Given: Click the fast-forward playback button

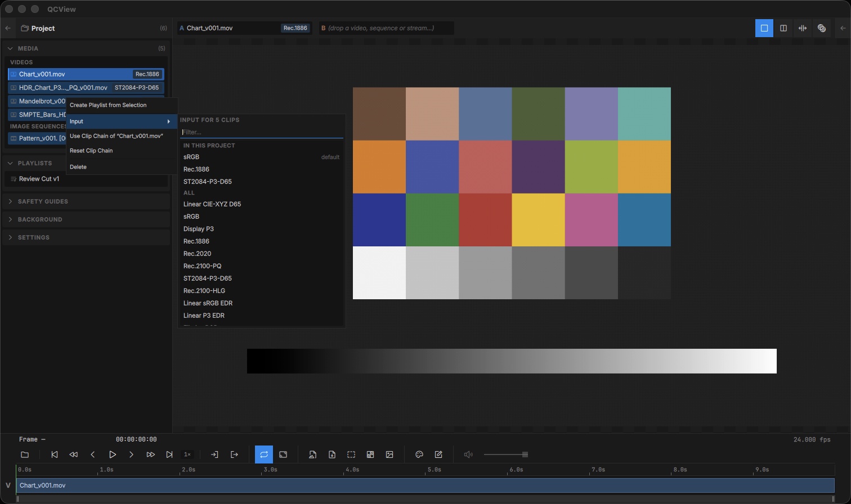Looking at the screenshot, I should (150, 454).
